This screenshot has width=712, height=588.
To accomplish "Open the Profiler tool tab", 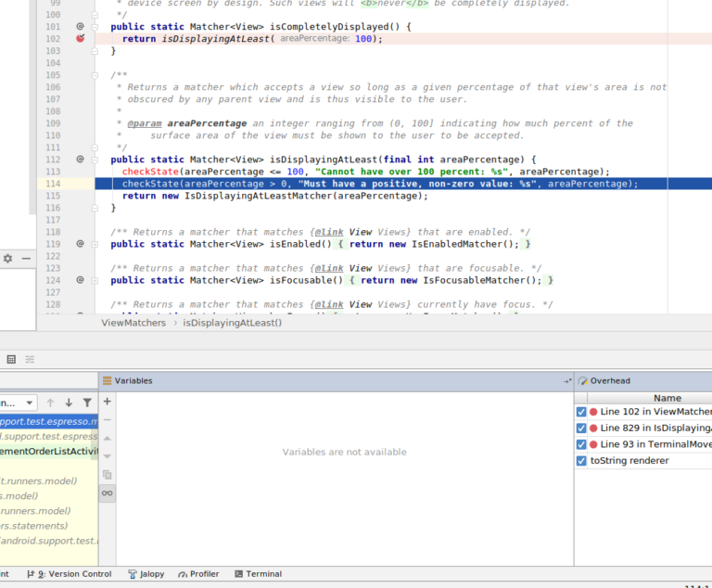I will pos(198,574).
